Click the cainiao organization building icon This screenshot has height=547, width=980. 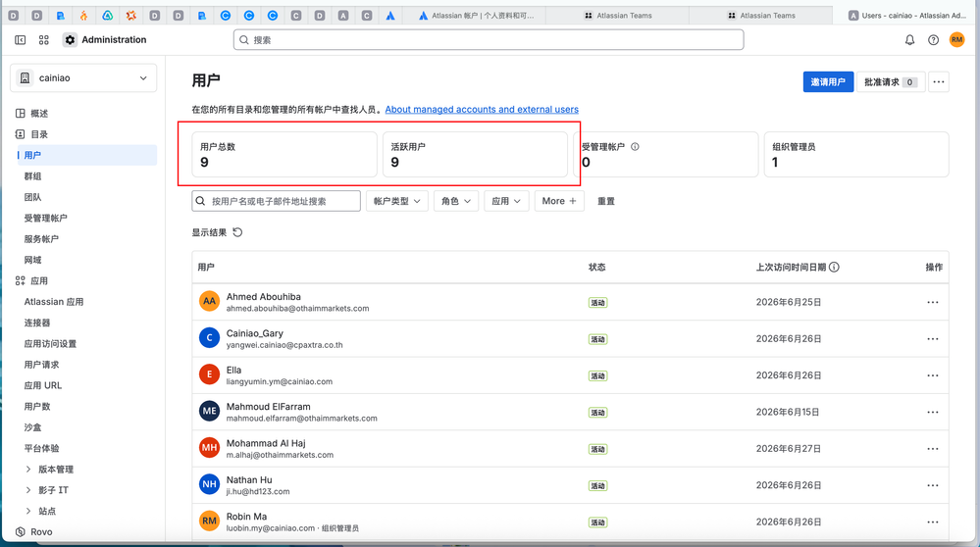click(x=25, y=78)
